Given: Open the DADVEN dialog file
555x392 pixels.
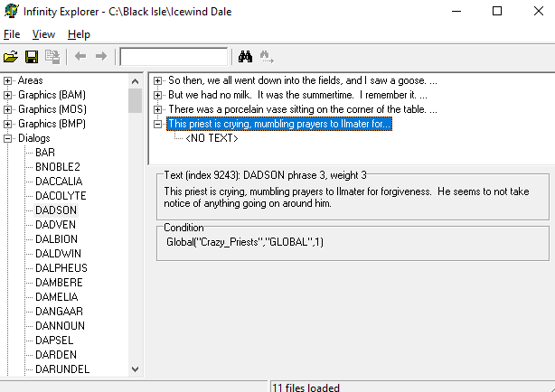Looking at the screenshot, I should (x=55, y=225).
